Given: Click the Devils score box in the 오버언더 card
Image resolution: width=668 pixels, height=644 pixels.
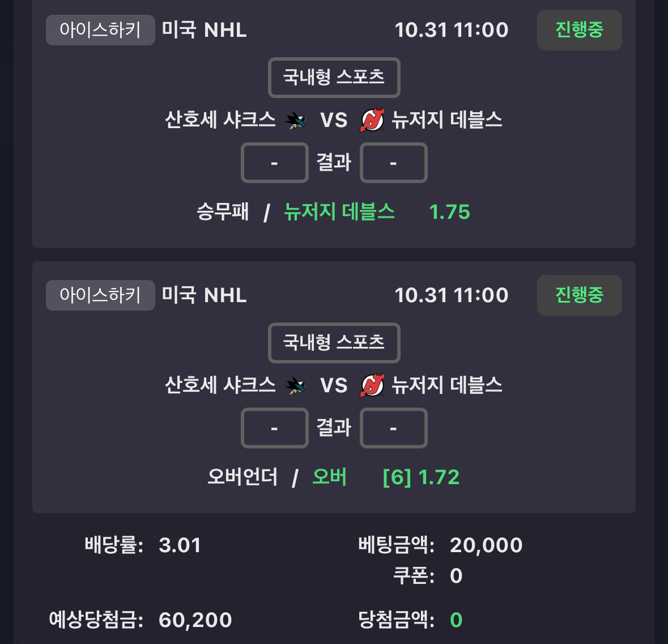Looking at the screenshot, I should pos(393,429).
